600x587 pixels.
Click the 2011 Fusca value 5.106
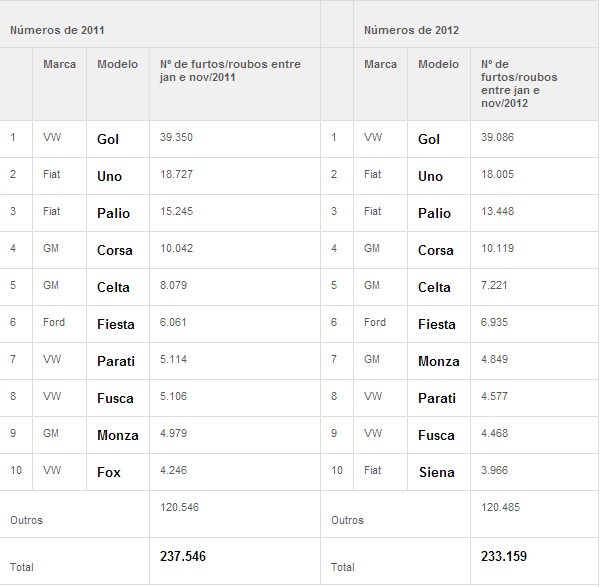pyautogui.click(x=173, y=396)
